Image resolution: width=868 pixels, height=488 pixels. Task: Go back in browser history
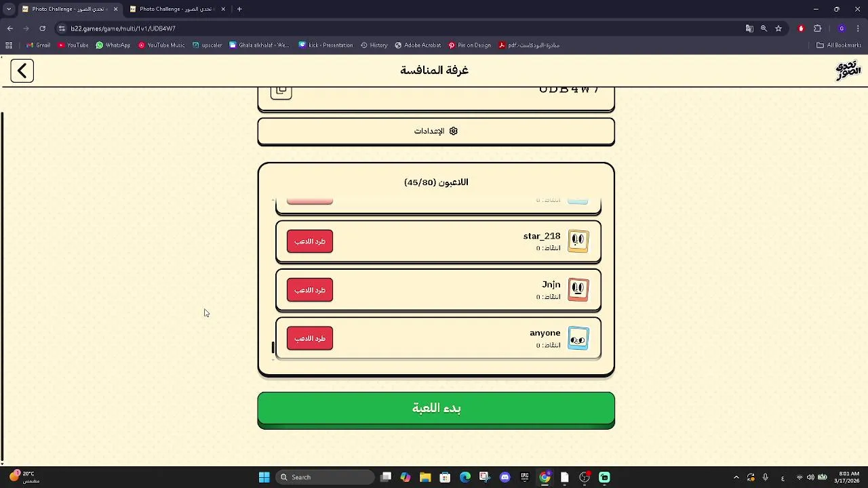10,28
